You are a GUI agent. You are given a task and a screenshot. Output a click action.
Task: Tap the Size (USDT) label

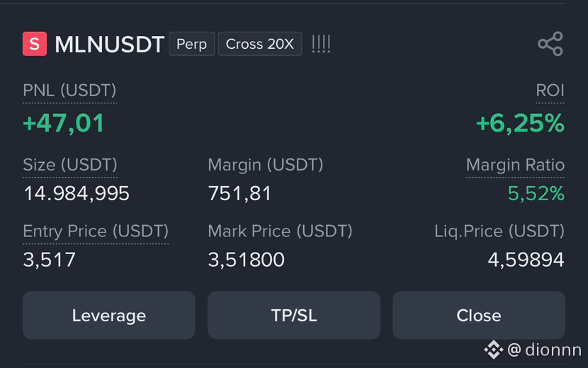70,165
